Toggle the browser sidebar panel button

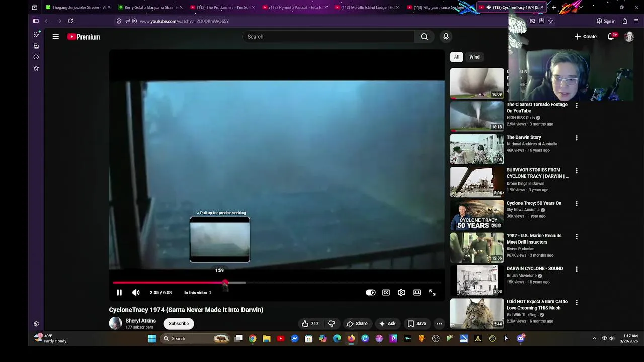tap(36, 21)
